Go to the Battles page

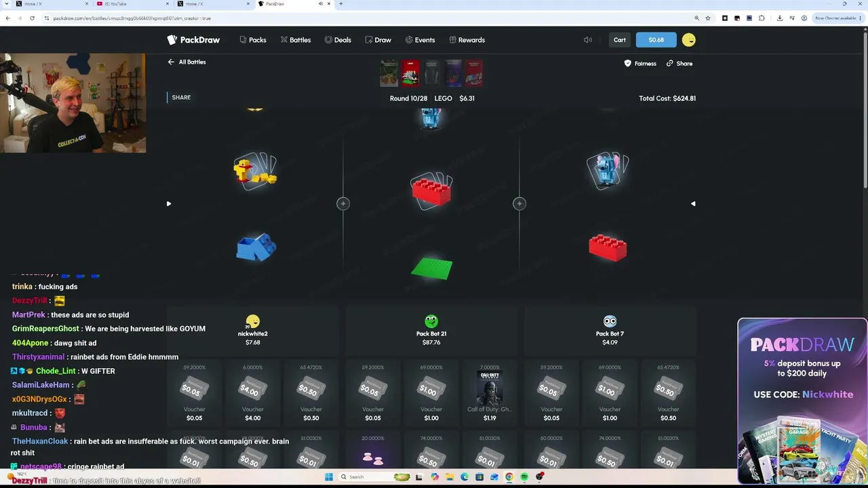coord(296,40)
